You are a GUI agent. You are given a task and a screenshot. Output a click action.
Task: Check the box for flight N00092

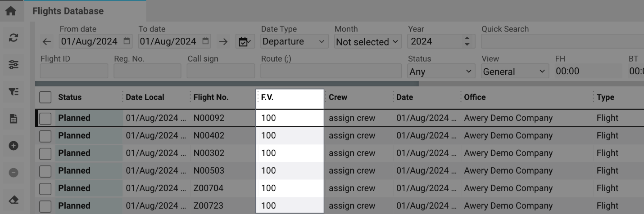pyautogui.click(x=45, y=118)
